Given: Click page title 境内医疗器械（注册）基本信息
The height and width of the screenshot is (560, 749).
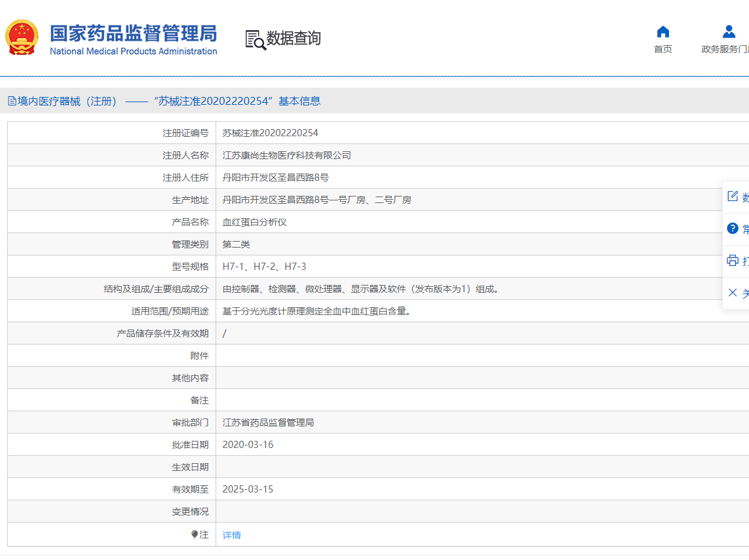Looking at the screenshot, I should tap(169, 101).
